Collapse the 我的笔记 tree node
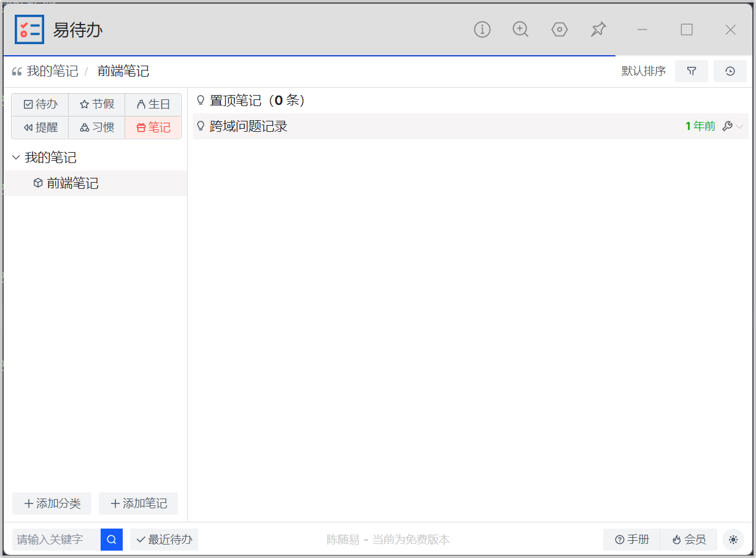 click(16, 158)
